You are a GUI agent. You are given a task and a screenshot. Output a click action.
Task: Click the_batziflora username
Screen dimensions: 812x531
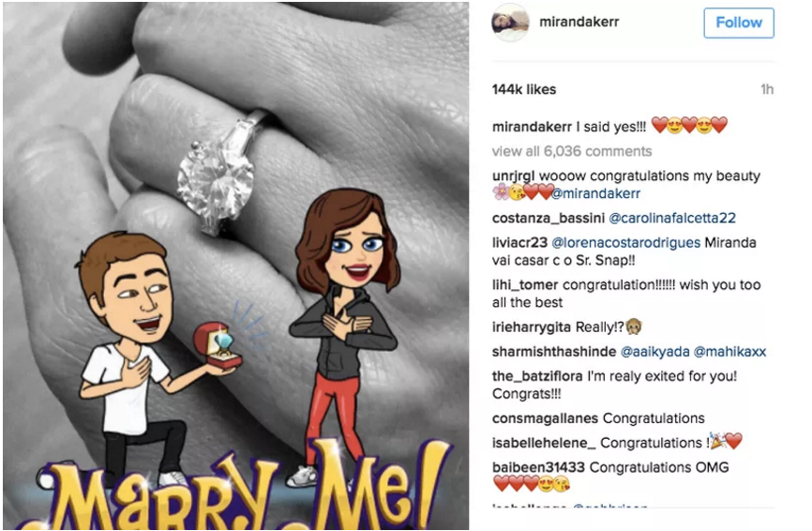[x=537, y=376]
